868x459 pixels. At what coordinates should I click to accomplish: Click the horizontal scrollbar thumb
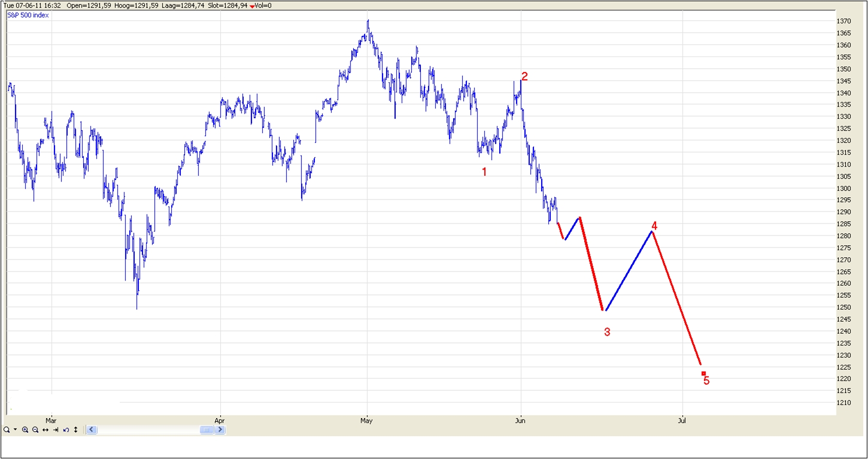pos(206,430)
